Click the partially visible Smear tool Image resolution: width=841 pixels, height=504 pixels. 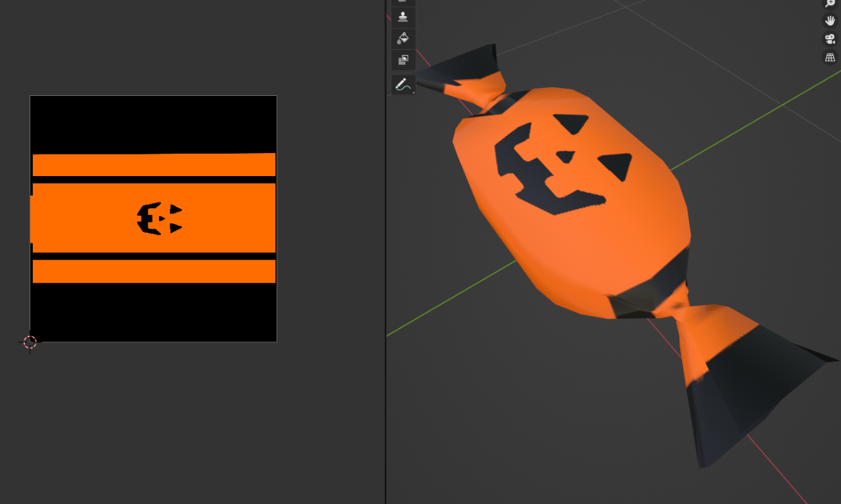(403, 2)
